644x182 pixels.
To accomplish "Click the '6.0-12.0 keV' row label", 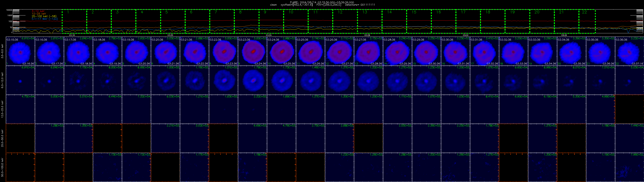I will [x=3, y=80].
